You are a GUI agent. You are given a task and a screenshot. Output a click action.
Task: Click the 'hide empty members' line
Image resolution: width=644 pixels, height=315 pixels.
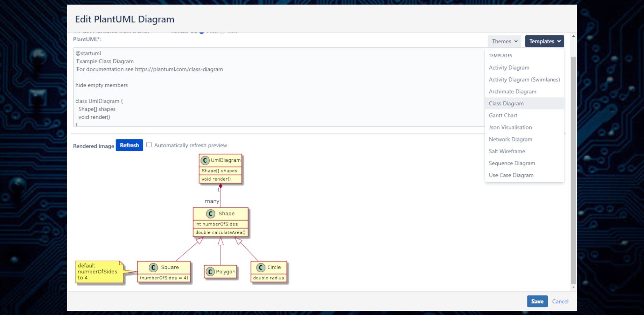101,85
